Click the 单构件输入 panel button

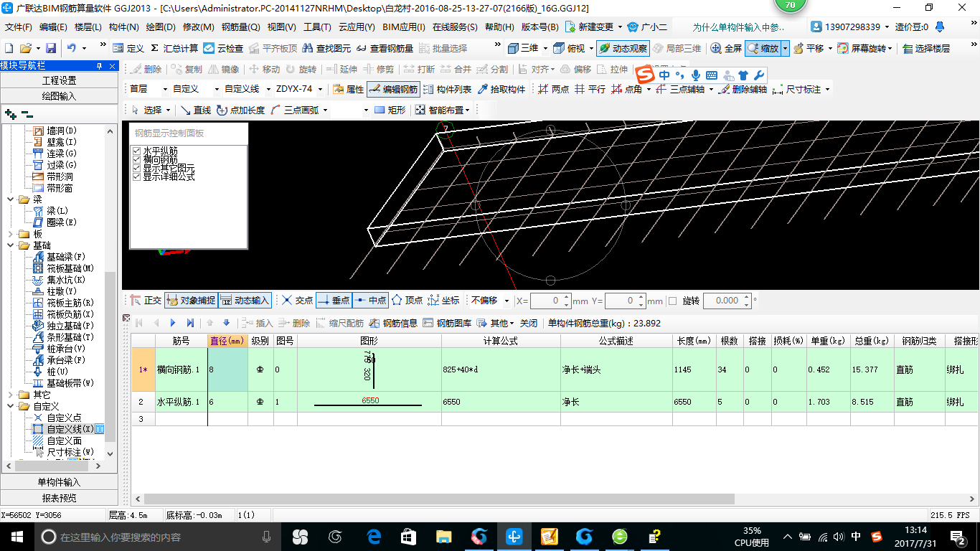[59, 482]
